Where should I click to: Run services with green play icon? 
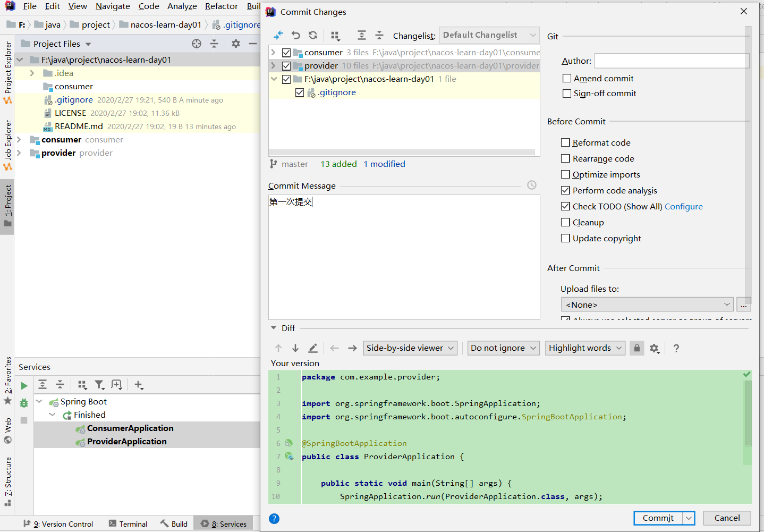click(24, 386)
